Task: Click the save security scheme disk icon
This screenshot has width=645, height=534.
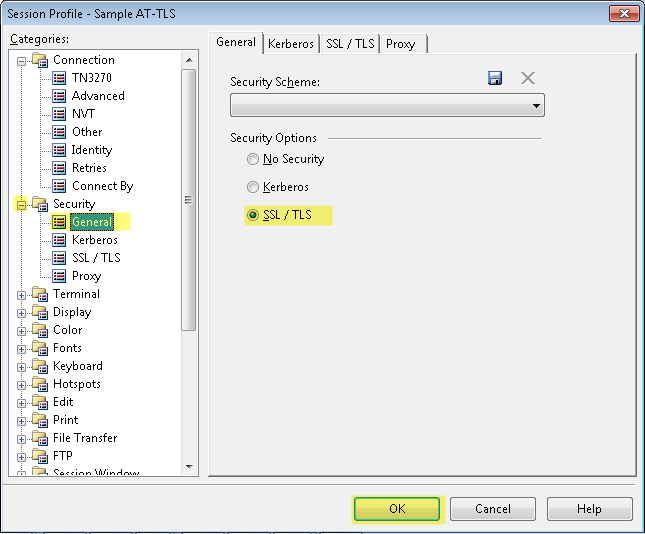Action: tap(495, 78)
